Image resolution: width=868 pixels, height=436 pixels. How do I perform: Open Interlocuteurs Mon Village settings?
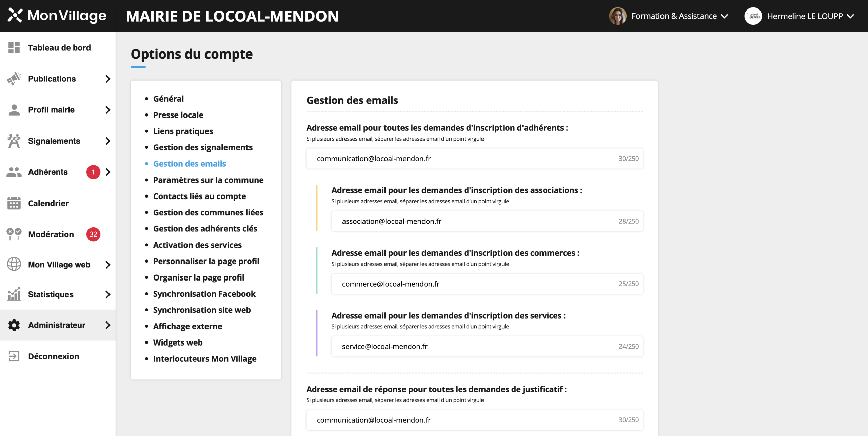click(204, 359)
